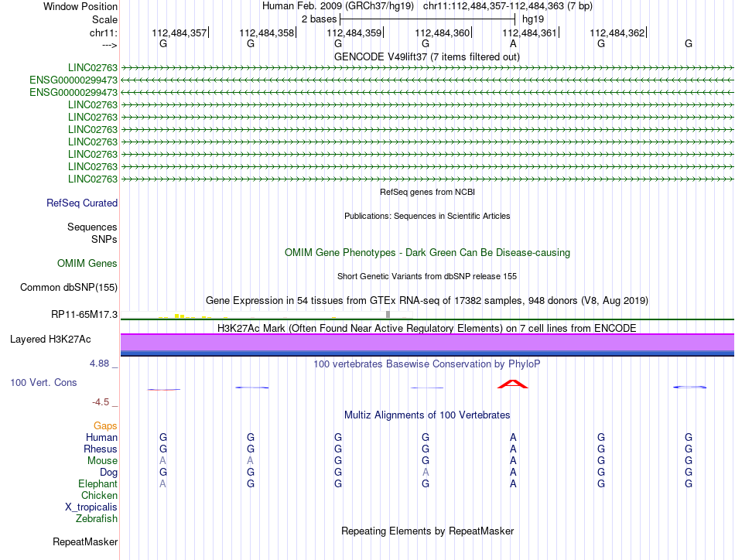Open the Repeating Elements by RepeatMasker title
The image size is (735, 560).
click(427, 531)
